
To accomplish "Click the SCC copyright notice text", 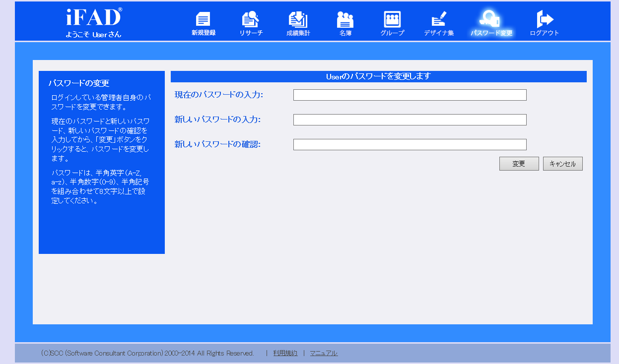I will click(x=147, y=353).
